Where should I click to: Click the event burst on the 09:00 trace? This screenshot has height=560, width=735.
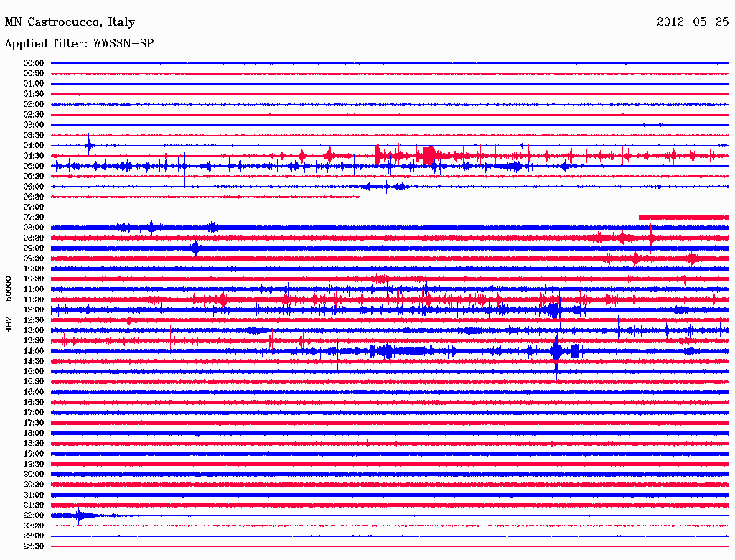196,248
